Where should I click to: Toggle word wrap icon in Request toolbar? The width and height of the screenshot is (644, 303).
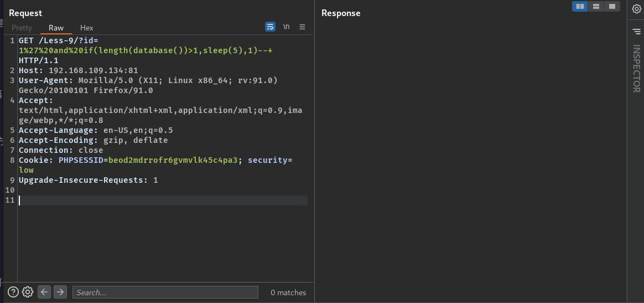click(x=270, y=27)
